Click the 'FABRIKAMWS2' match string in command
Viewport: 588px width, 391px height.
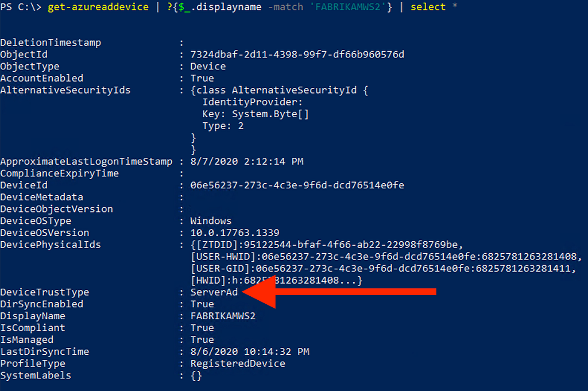pos(348,7)
